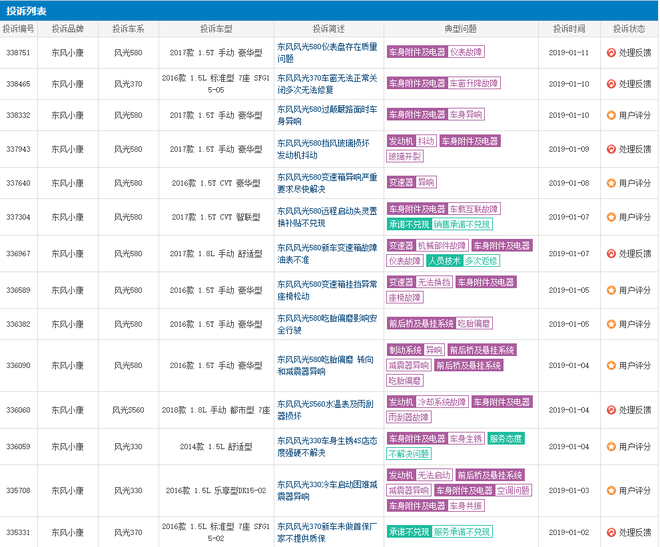Click complaint number 336060
Screen dimensions: 660x547
click(x=18, y=410)
